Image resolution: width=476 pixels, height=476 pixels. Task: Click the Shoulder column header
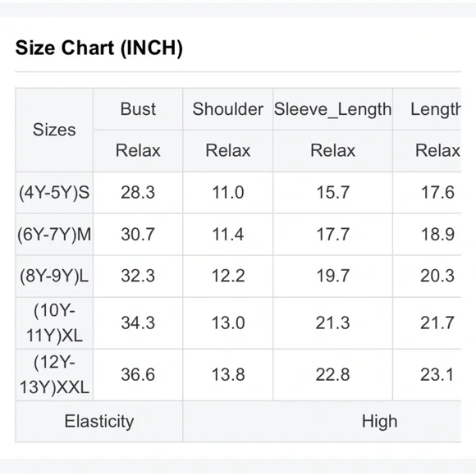pos(227,109)
